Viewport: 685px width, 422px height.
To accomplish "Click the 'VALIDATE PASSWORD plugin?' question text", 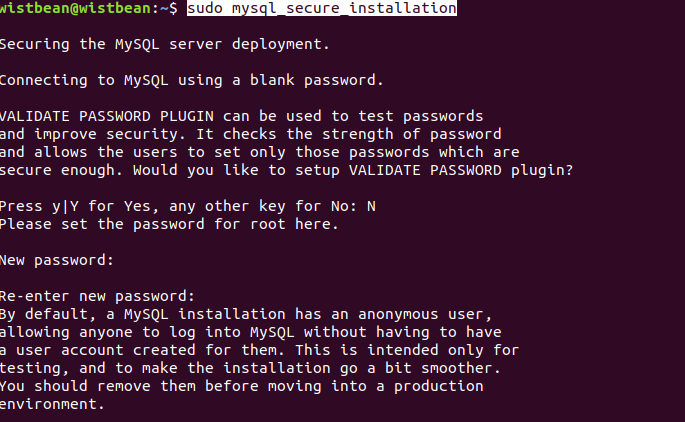I will pyautogui.click(x=461, y=170).
